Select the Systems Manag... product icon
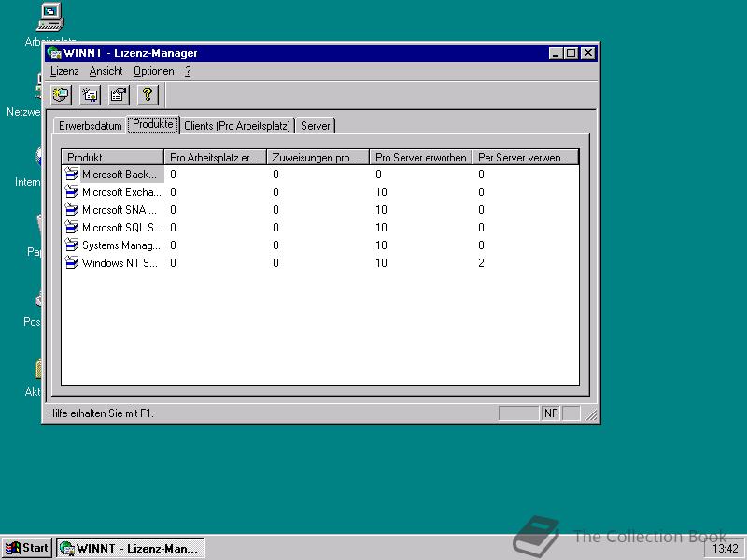 coord(72,245)
